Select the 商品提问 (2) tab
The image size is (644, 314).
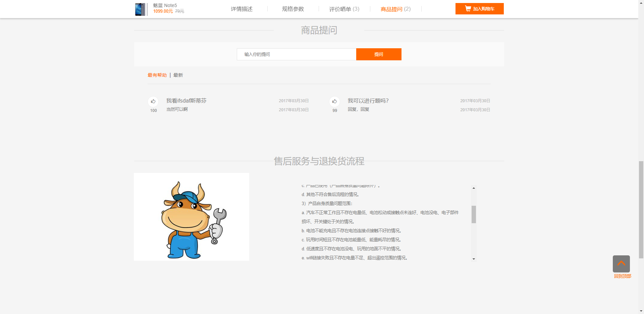(395, 9)
